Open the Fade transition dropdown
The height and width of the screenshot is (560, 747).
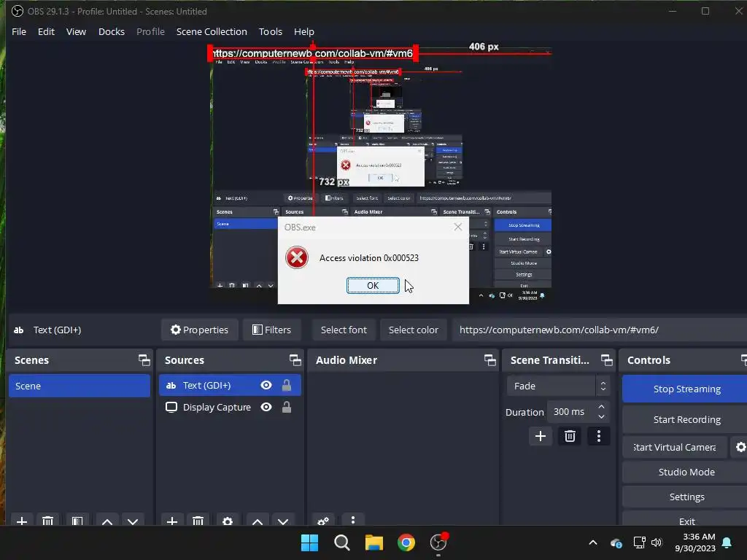(x=558, y=386)
